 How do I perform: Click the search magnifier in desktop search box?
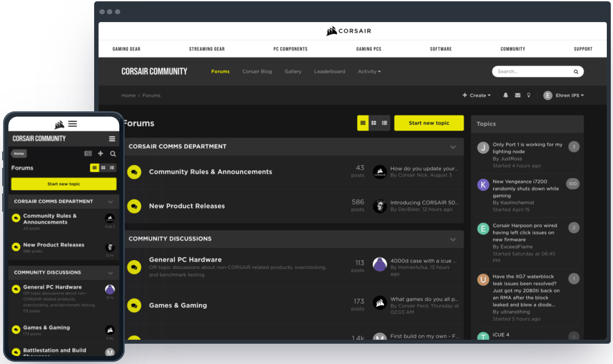click(x=576, y=72)
